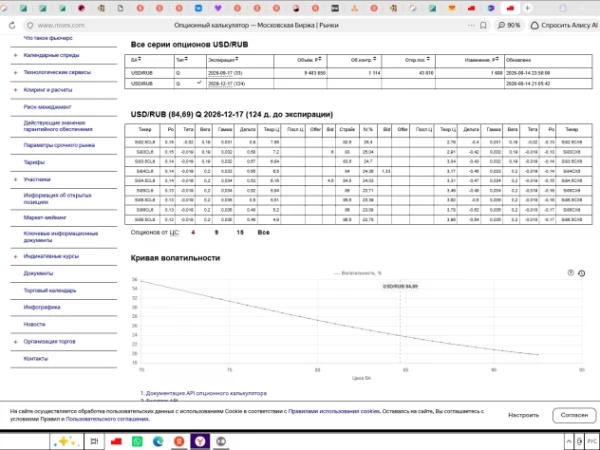Show Все options from central strike

click(x=263, y=232)
